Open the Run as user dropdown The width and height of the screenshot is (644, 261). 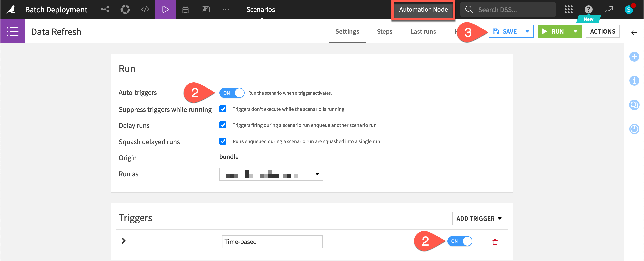(x=271, y=174)
